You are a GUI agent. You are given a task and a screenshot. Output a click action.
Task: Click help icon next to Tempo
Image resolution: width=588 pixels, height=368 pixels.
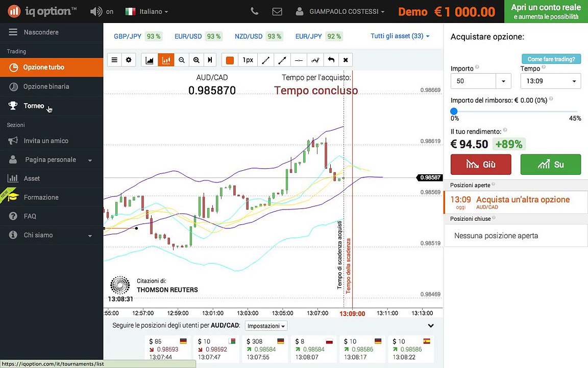(x=544, y=67)
